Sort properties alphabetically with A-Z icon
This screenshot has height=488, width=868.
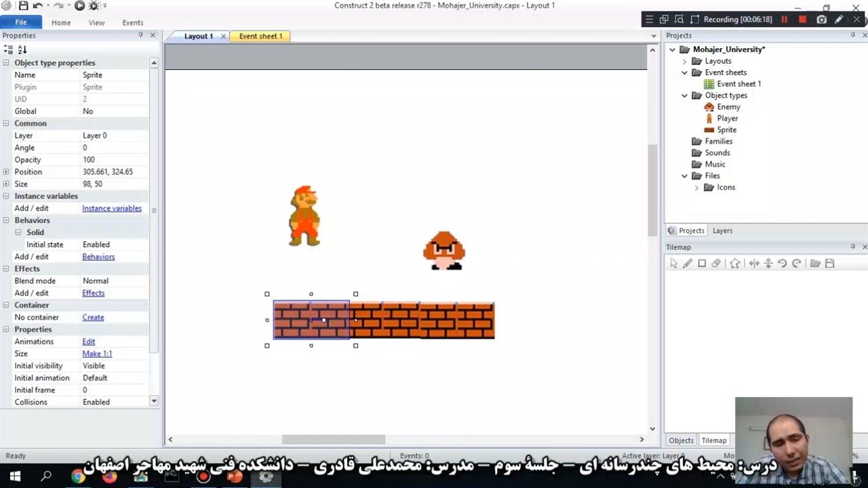[22, 49]
